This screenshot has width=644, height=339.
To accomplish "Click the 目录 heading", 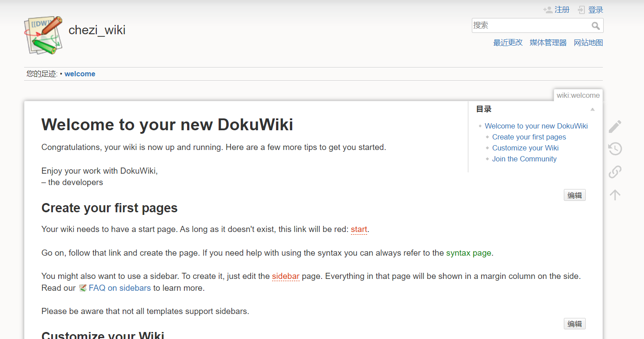I will [484, 109].
